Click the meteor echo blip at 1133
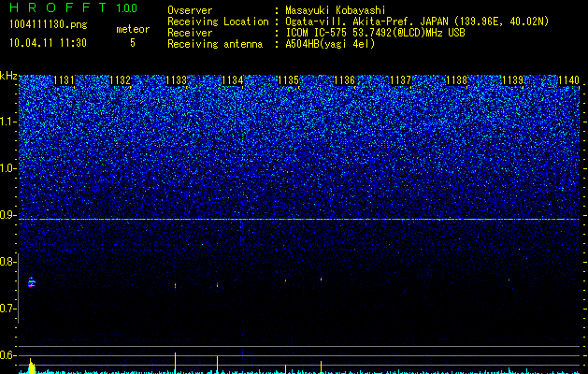Image resolution: width=588 pixels, height=374 pixels. tap(175, 286)
